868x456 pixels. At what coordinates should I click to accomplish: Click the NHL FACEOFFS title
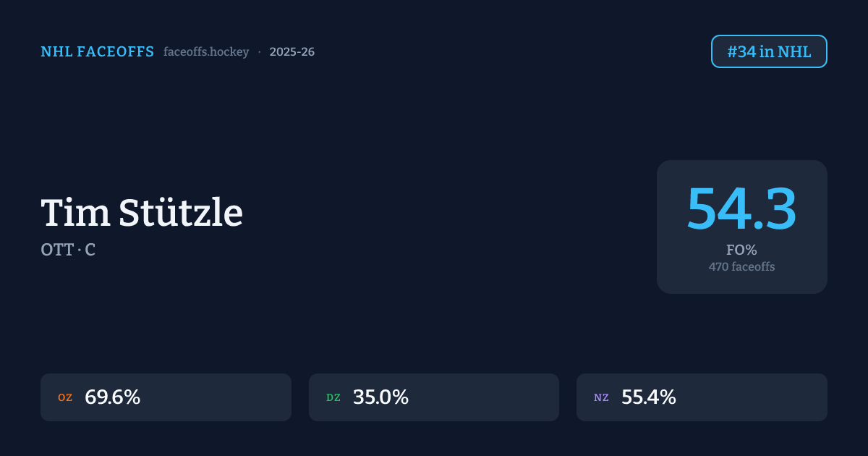(97, 51)
